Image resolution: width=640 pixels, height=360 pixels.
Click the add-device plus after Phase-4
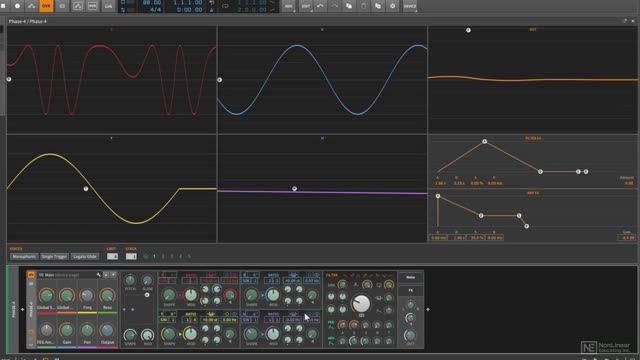point(428,309)
